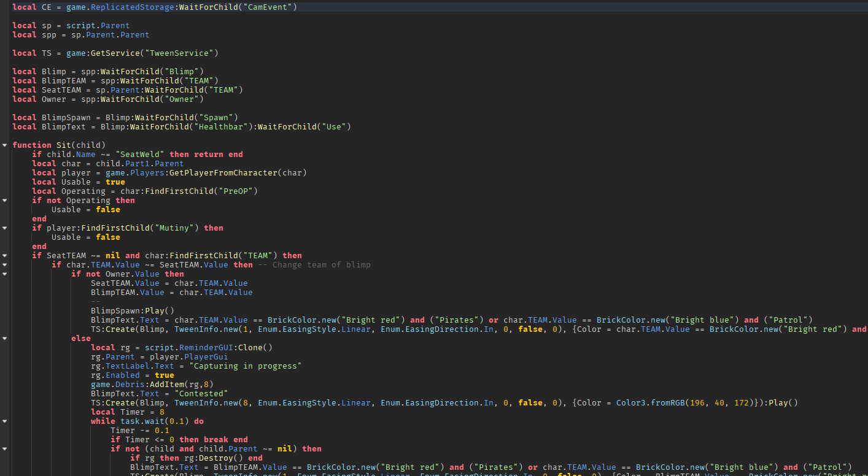Click the 'rg.Enabled = true' line
This screenshot has width=868, height=476.
133,375
